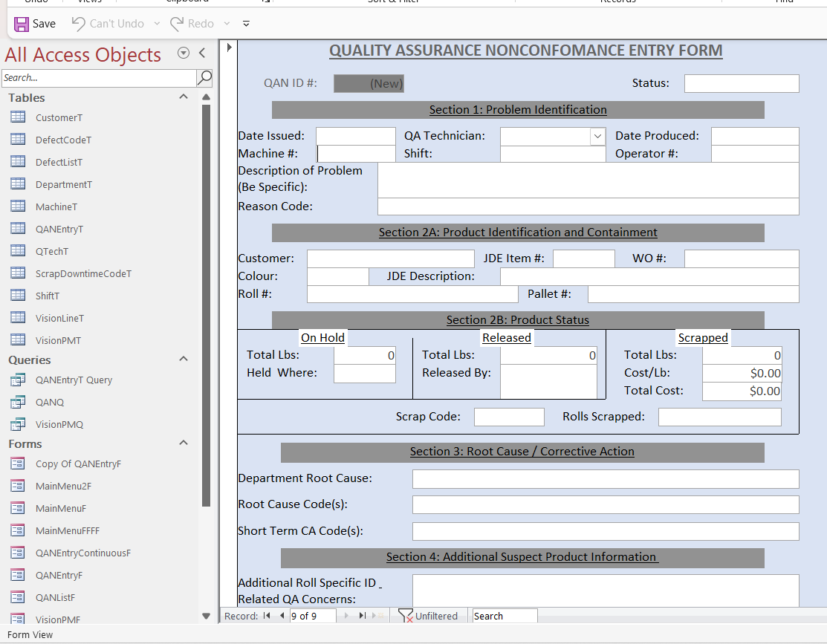Open the QA Technician combo box dropdown

click(x=597, y=136)
